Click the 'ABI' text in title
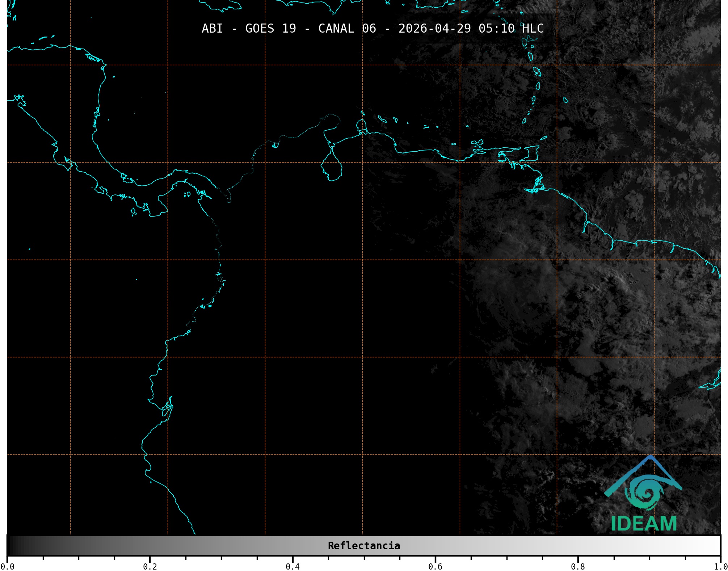728x571 pixels. pos(212,29)
